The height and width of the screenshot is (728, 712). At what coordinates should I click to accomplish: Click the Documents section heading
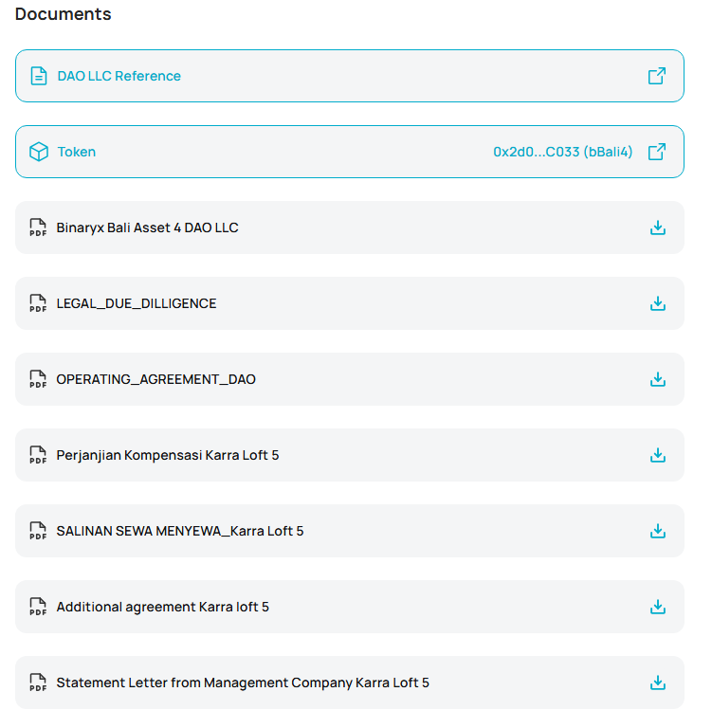coord(64,14)
